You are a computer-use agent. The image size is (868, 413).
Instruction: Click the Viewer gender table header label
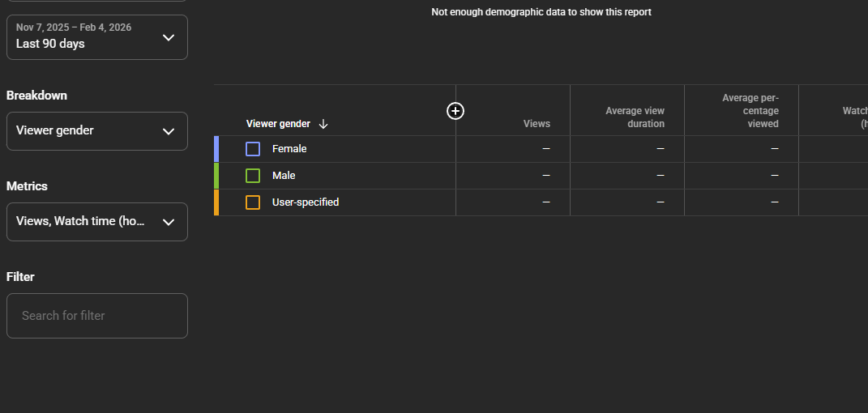pos(278,124)
